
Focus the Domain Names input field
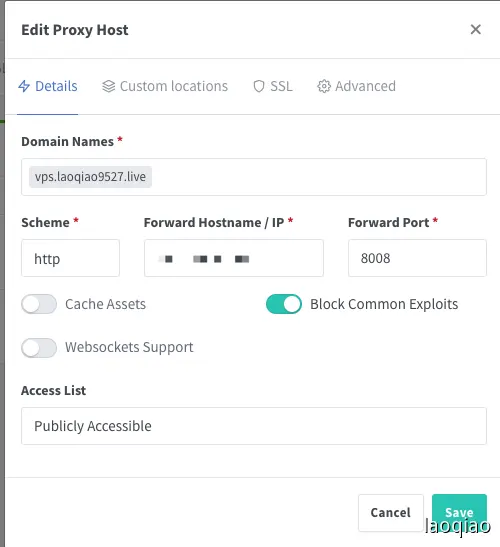point(254,177)
